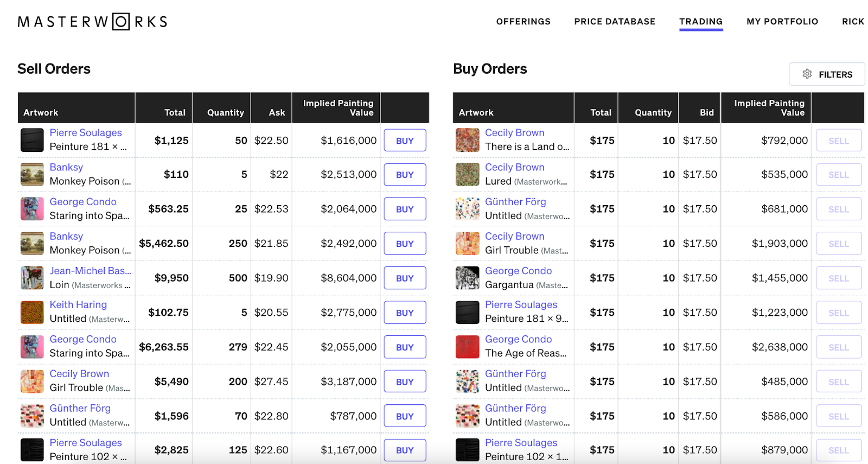Click the Lured artwork thumbnail

(468, 175)
